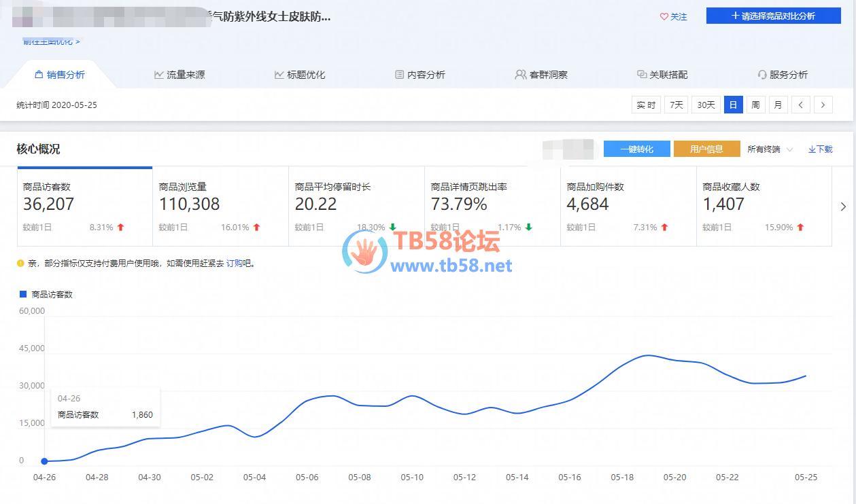Screen dimensions: 856x504
Task: Expand the 所有终端 dropdown
Action: 770,149
